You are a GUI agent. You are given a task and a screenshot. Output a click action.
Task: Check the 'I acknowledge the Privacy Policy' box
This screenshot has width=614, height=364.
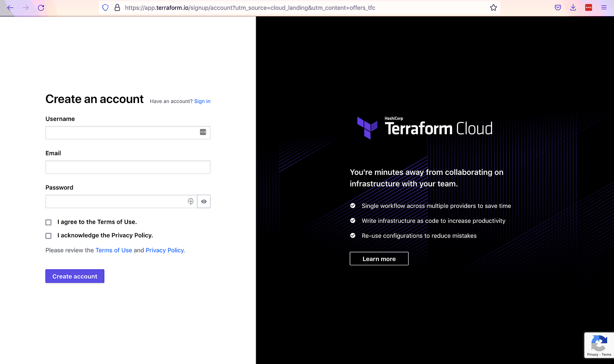pyautogui.click(x=48, y=236)
